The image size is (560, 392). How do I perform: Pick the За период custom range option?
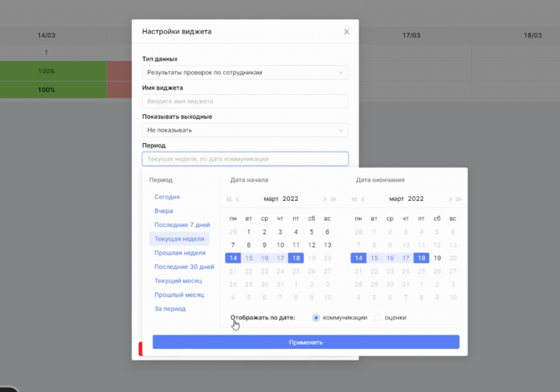point(170,309)
